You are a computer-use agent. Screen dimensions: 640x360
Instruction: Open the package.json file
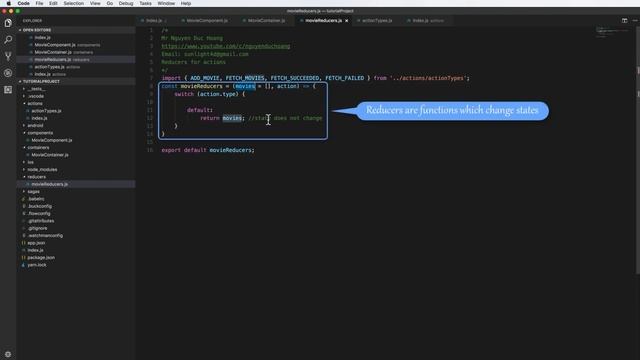(41, 258)
